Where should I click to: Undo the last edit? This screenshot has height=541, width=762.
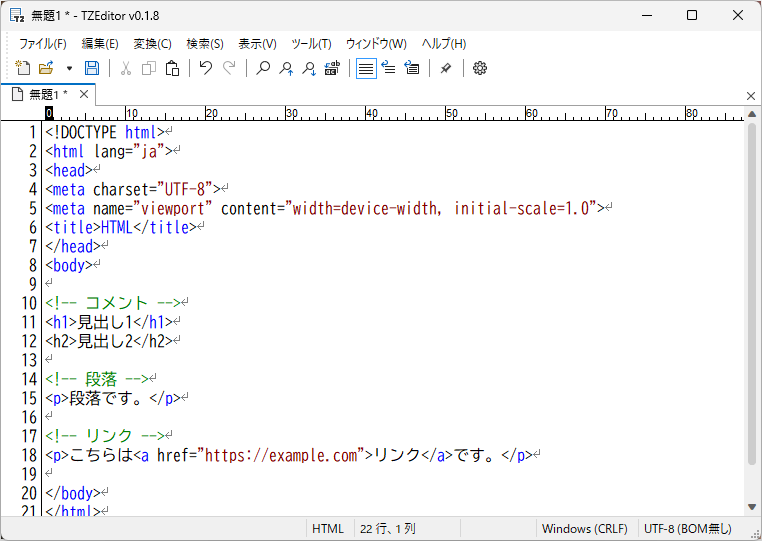(x=205, y=68)
